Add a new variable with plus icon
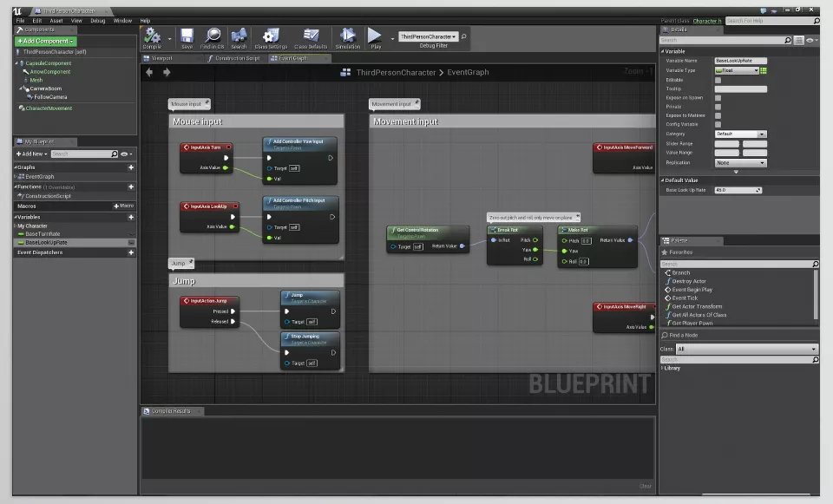Screen dimensions: 833x504 [x=131, y=217]
